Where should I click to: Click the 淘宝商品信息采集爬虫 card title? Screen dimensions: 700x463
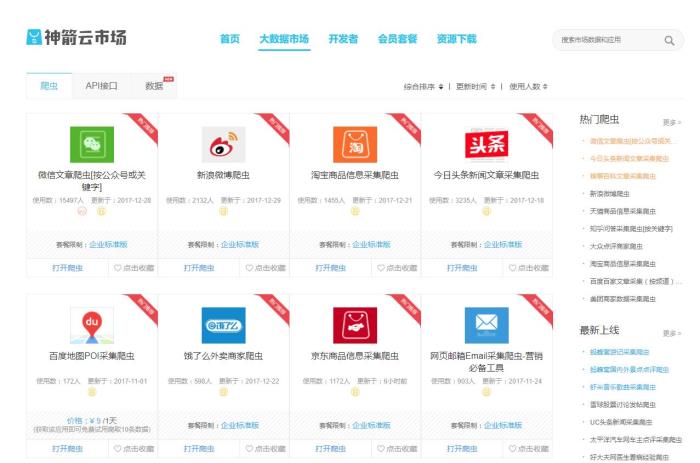(355, 175)
